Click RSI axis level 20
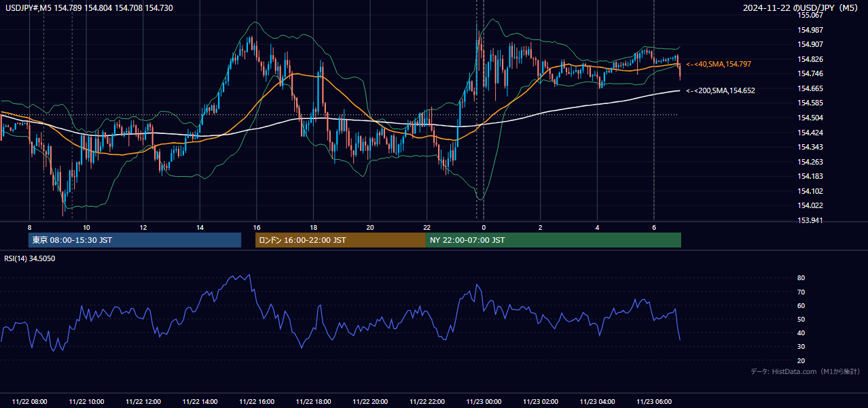 801,360
